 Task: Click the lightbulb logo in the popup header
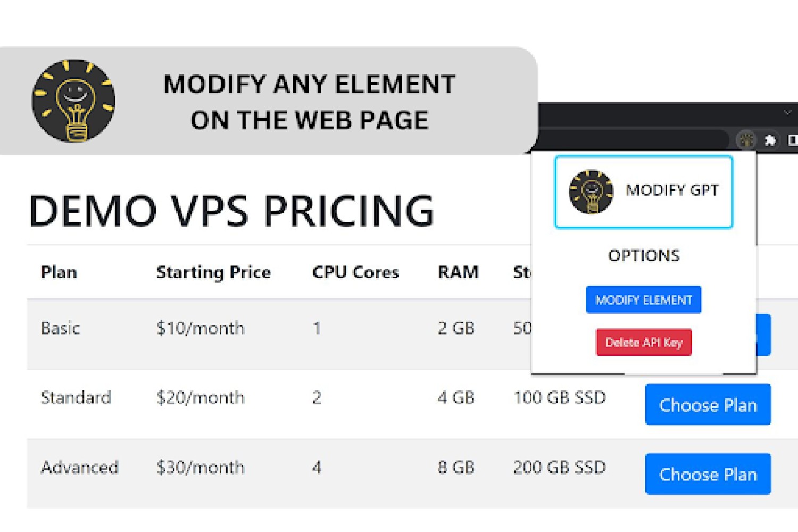click(591, 192)
